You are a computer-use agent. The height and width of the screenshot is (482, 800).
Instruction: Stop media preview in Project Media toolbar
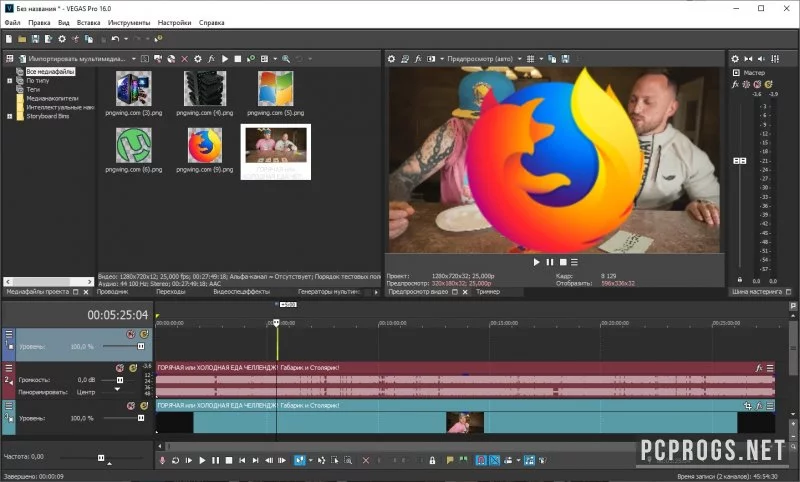click(238, 59)
